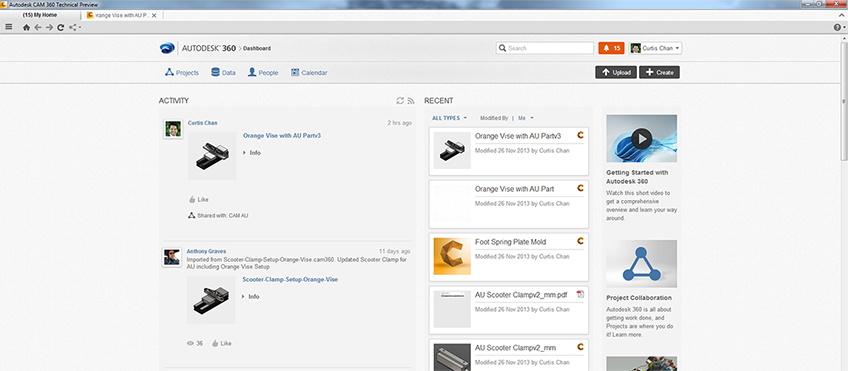This screenshot has height=371, width=848.
Task: Open the Curtis Chan user dropdown
Action: click(655, 48)
